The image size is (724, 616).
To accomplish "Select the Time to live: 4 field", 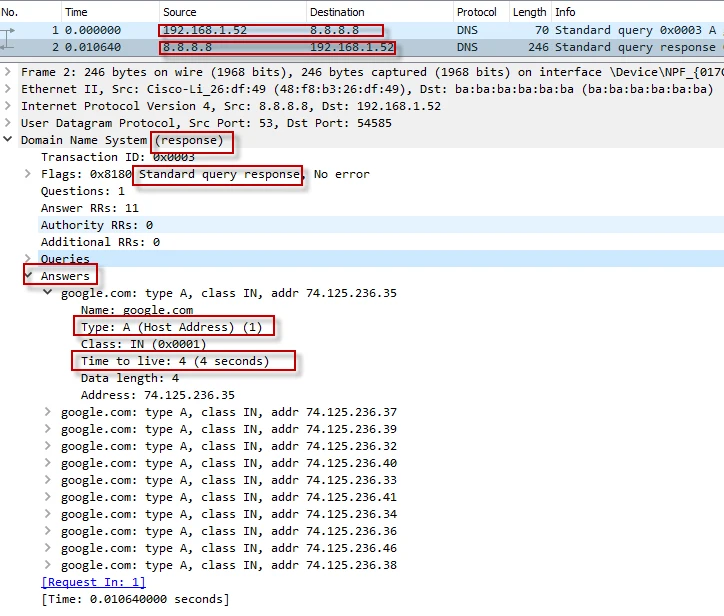I will coord(174,361).
